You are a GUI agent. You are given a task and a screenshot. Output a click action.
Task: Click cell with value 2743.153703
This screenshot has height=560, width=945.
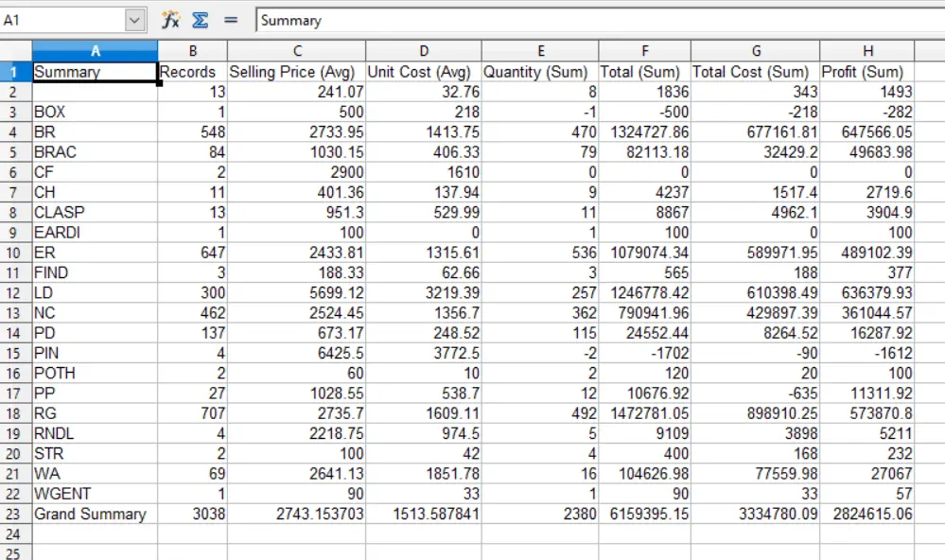point(296,515)
